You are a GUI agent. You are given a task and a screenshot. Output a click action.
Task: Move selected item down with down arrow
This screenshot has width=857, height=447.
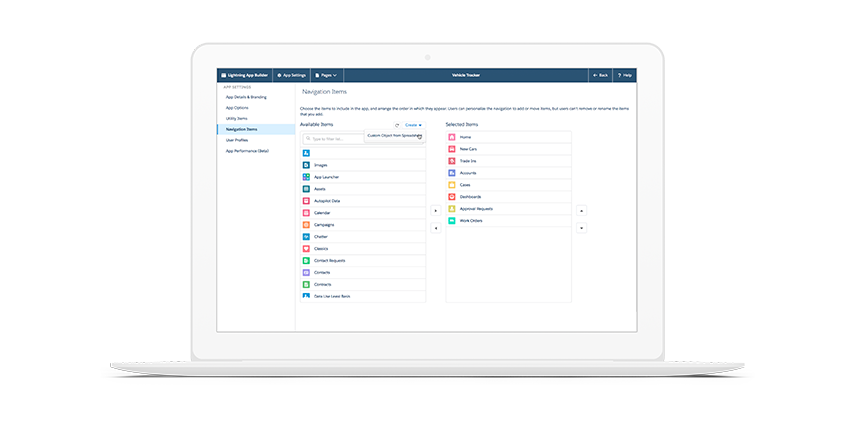[582, 228]
